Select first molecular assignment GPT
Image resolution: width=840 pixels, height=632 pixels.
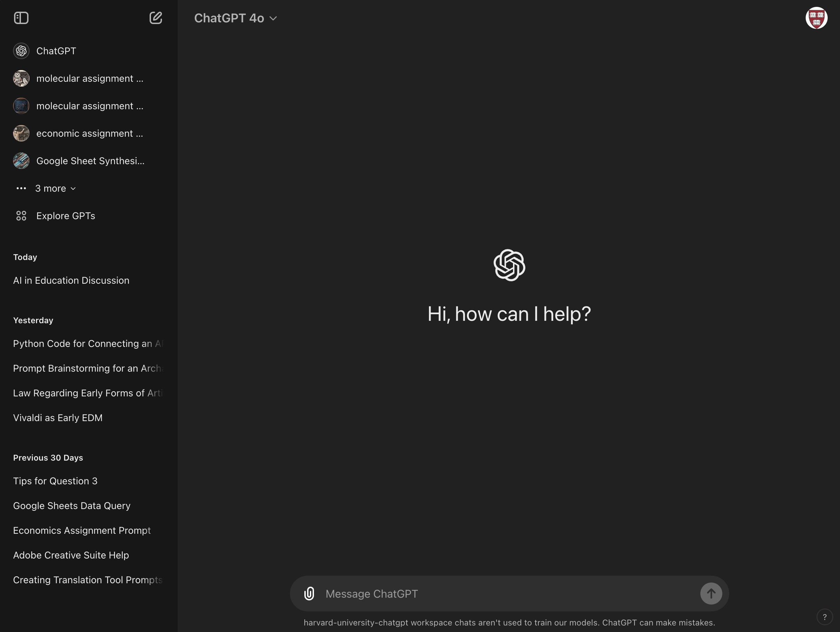coord(89,78)
